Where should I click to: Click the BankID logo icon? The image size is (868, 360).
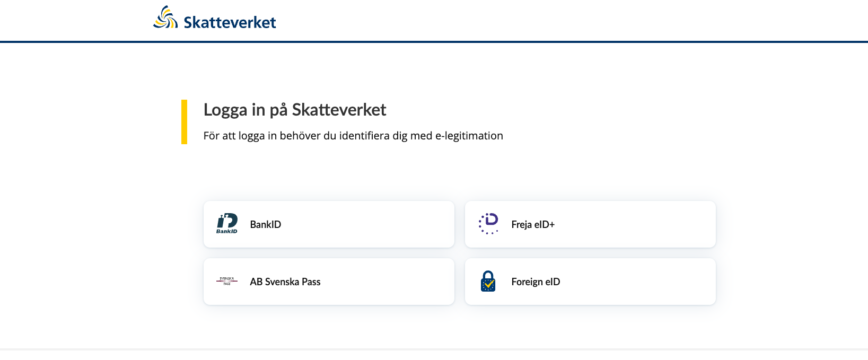click(227, 224)
